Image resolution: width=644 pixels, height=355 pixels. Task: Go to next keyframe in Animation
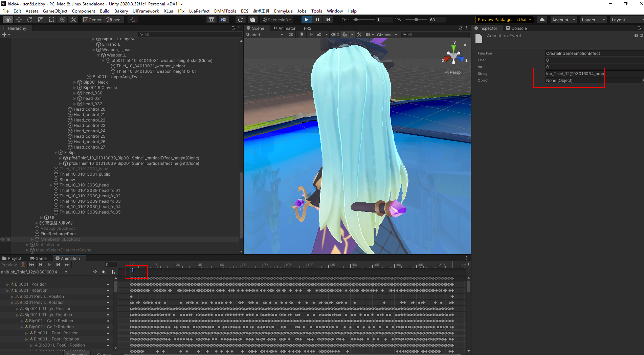58,265
